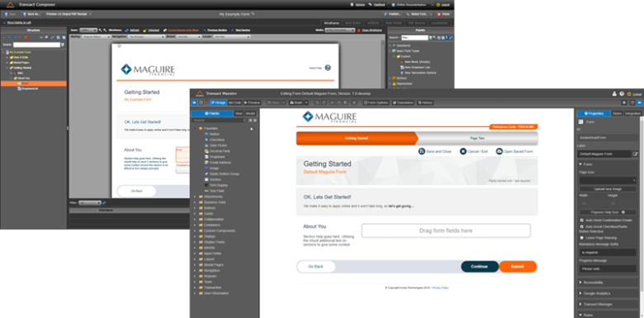Viewport: 644px width, 318px height.
Task: Expand the Business Data palette folder
Action: point(195,202)
